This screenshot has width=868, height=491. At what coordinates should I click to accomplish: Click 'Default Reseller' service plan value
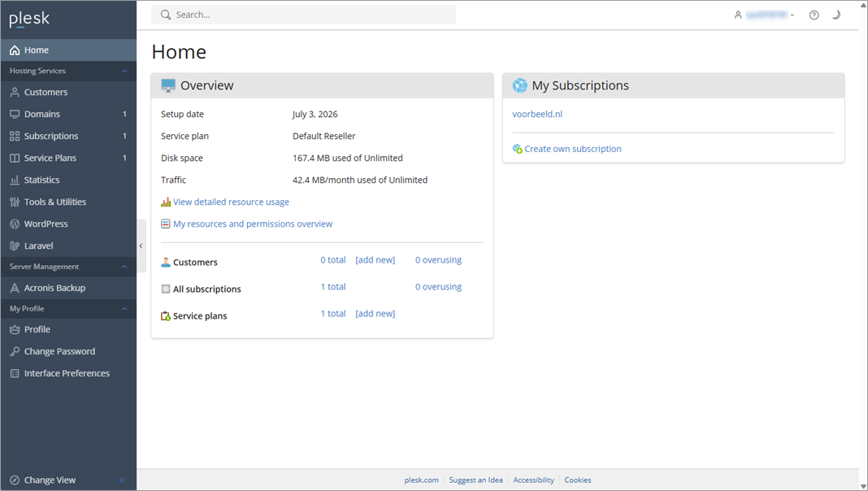click(x=323, y=137)
